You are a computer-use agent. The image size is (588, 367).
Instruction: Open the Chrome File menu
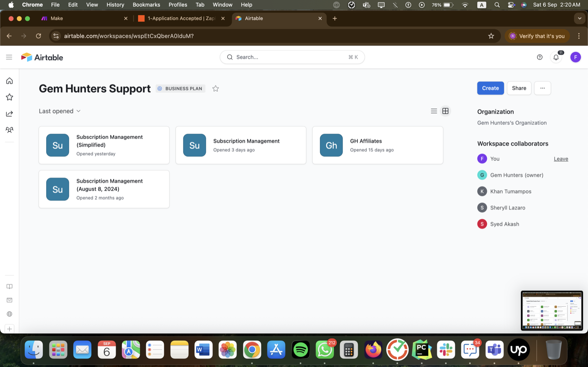(x=55, y=5)
